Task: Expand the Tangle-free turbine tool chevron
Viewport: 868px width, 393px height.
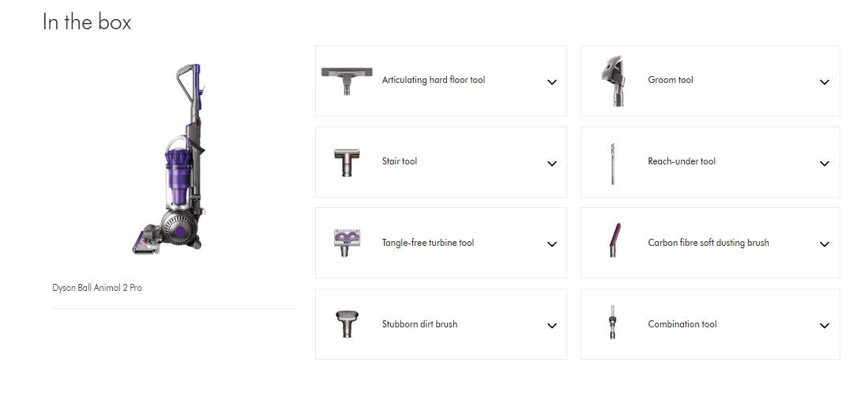Action: point(552,244)
